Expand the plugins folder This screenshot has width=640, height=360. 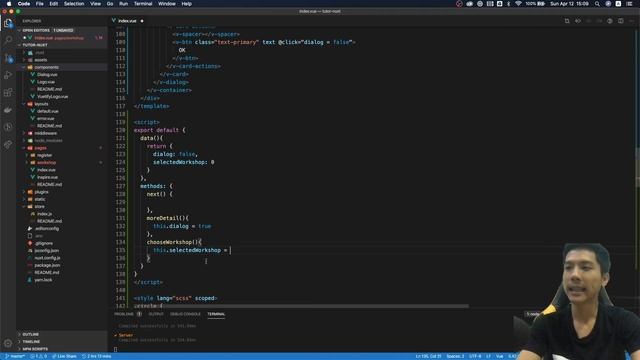click(24, 192)
